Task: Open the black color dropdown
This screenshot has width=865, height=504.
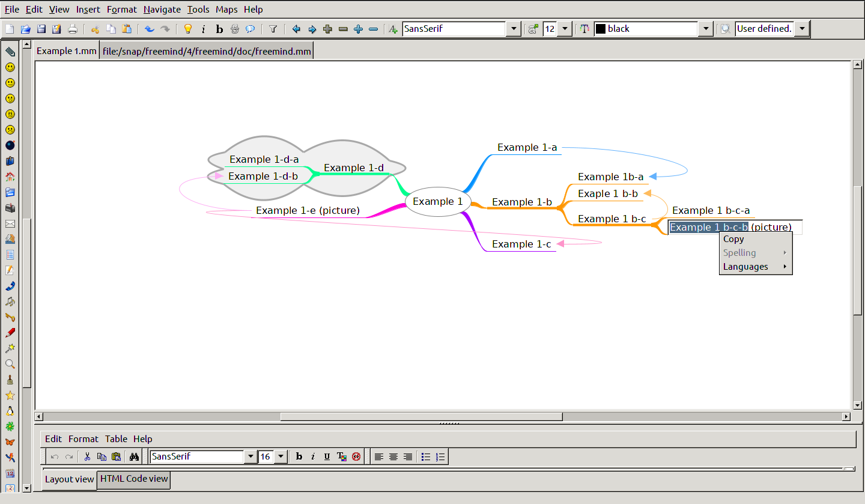Action: pos(706,29)
